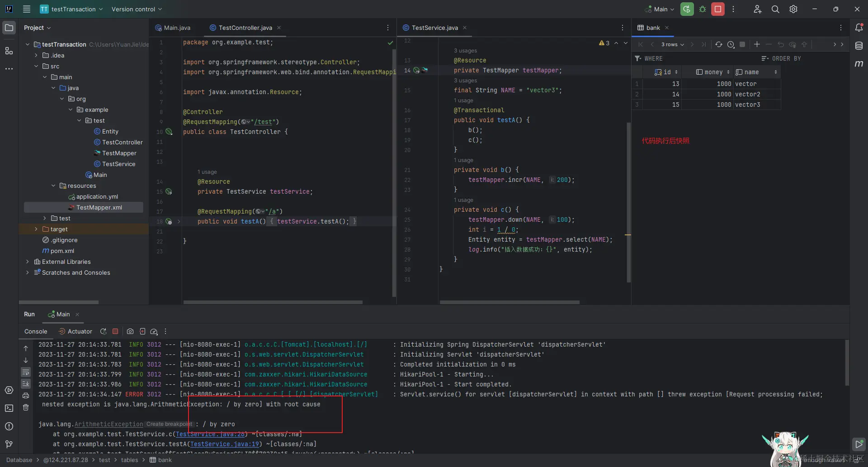This screenshot has width=868, height=467.
Task: Open IDE settings gear
Action: point(793,9)
